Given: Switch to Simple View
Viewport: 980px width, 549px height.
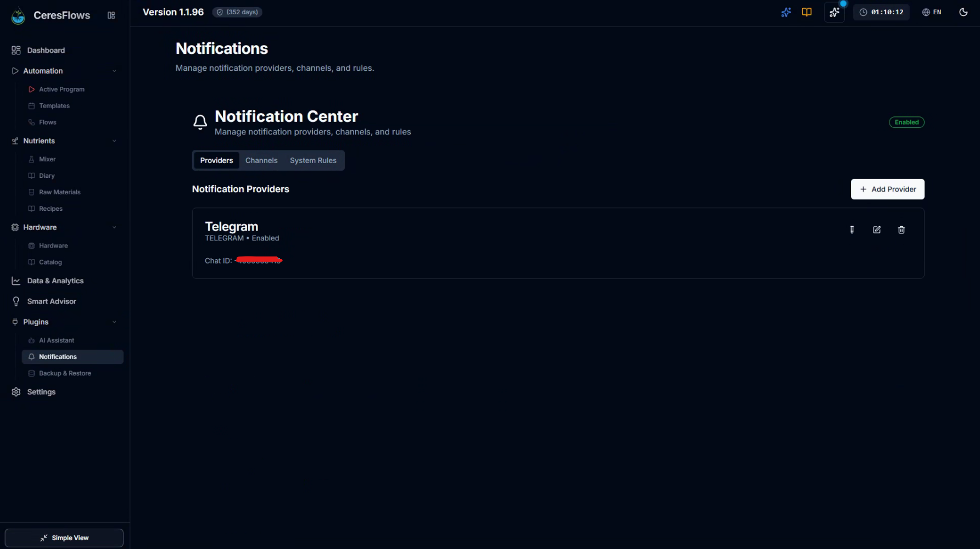Looking at the screenshot, I should pos(64,538).
